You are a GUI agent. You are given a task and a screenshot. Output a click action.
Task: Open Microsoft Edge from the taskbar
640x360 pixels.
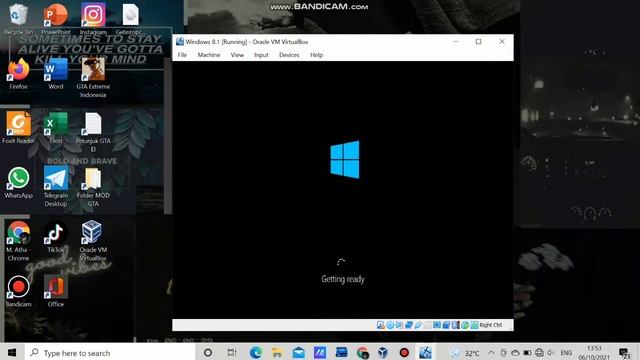click(x=256, y=353)
